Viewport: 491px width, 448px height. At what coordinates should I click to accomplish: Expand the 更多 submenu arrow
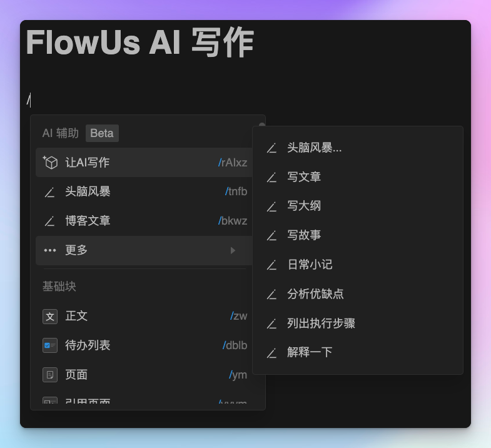point(233,250)
